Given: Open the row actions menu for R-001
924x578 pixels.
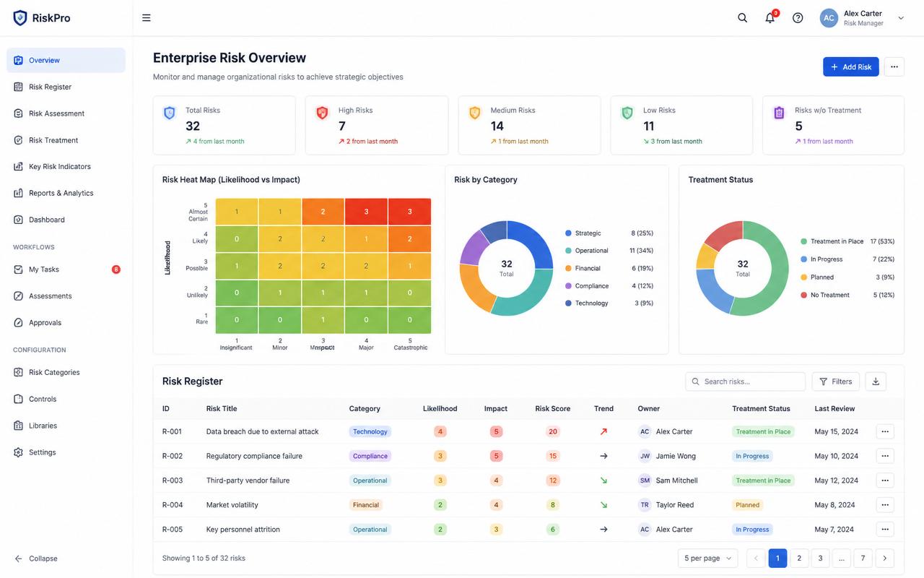Looking at the screenshot, I should click(885, 431).
